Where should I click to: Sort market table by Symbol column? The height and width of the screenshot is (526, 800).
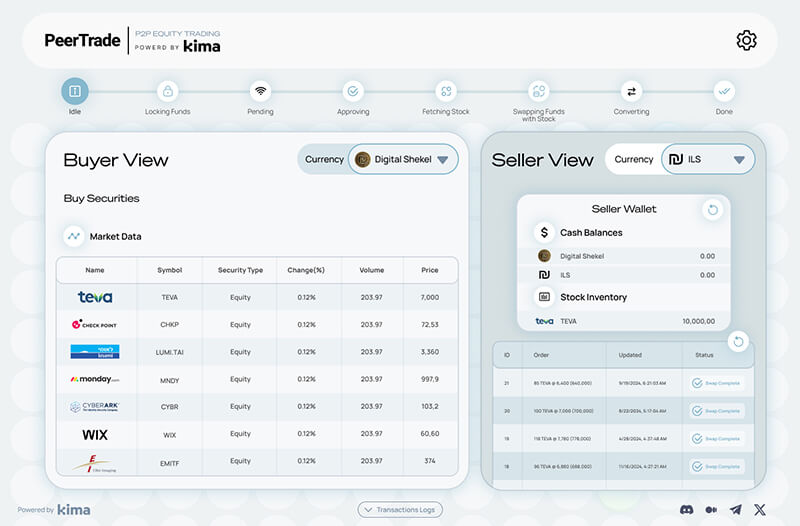(170, 270)
